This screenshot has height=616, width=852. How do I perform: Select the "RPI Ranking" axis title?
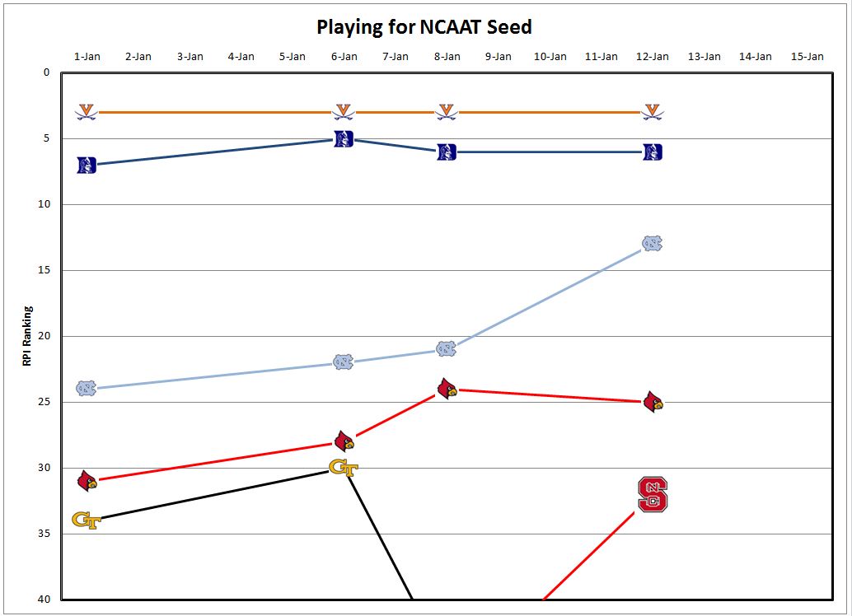point(27,336)
